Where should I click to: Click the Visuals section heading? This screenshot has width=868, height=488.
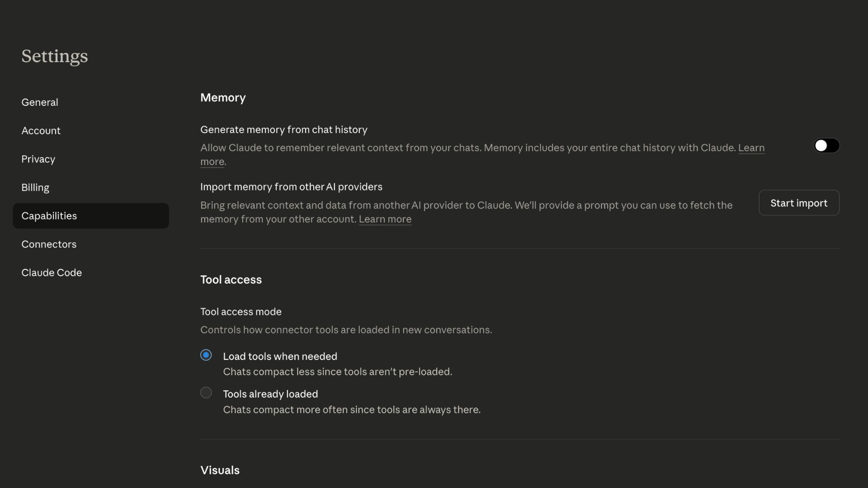(x=220, y=470)
